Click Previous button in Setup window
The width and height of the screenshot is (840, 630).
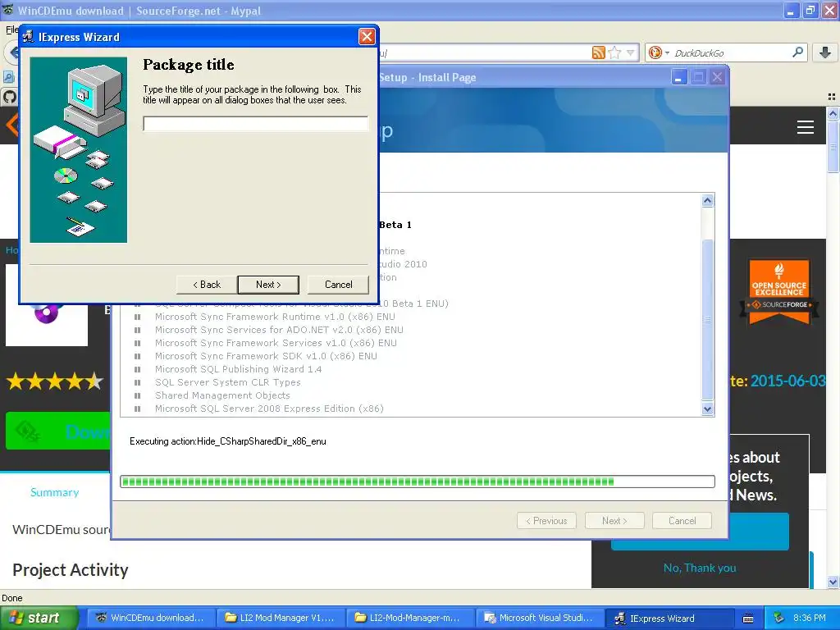pyautogui.click(x=546, y=521)
